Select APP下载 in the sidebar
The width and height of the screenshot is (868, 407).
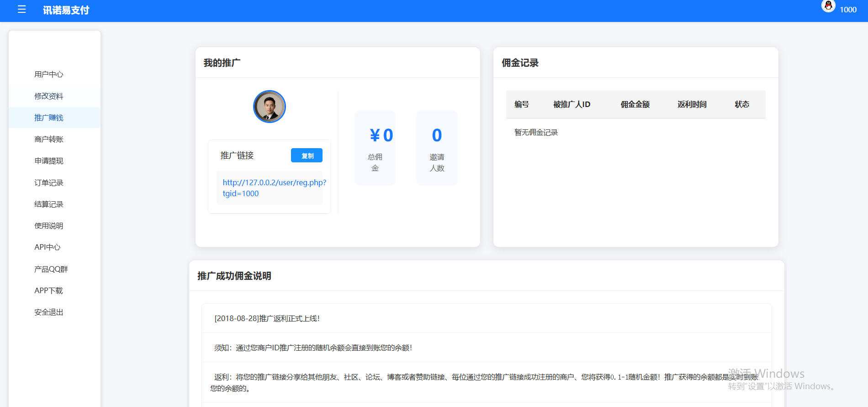coord(49,290)
